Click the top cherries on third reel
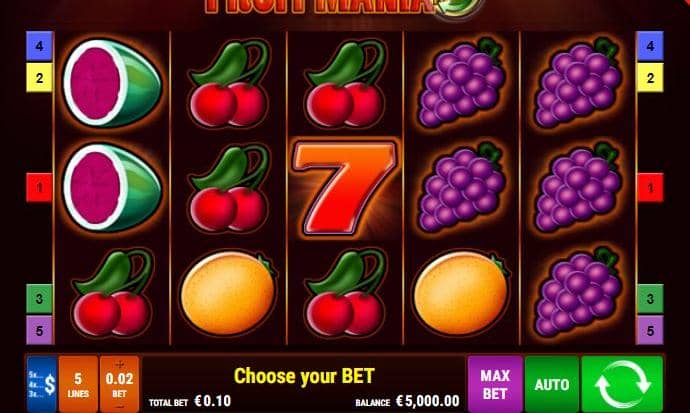 [345, 83]
